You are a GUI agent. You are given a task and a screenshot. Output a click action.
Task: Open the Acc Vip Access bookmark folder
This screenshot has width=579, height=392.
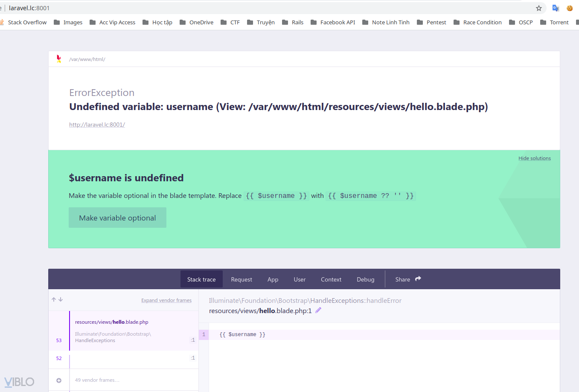tap(113, 22)
